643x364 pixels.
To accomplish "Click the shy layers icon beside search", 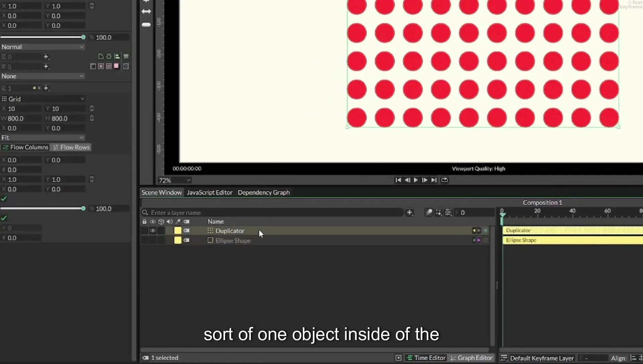I will [429, 212].
